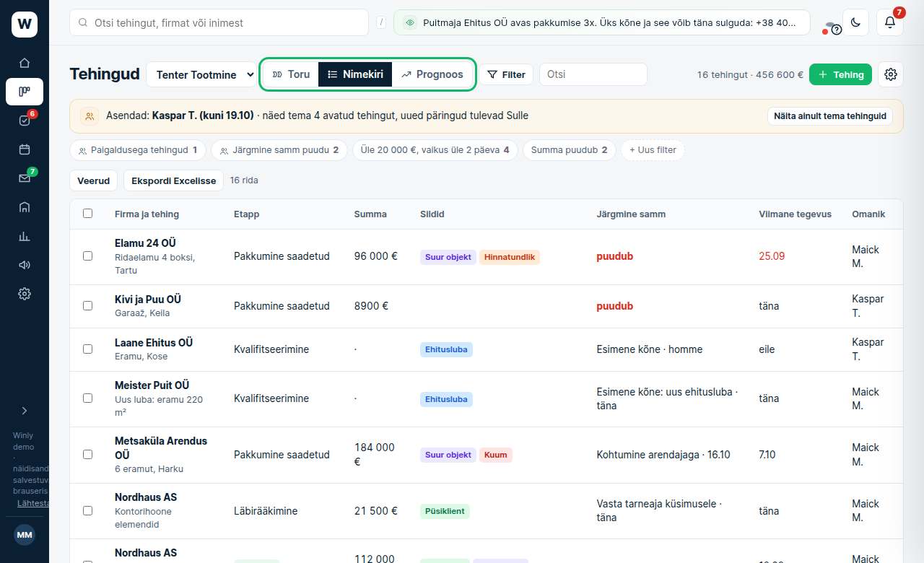Open the mail icon with badge 7

(x=25, y=178)
